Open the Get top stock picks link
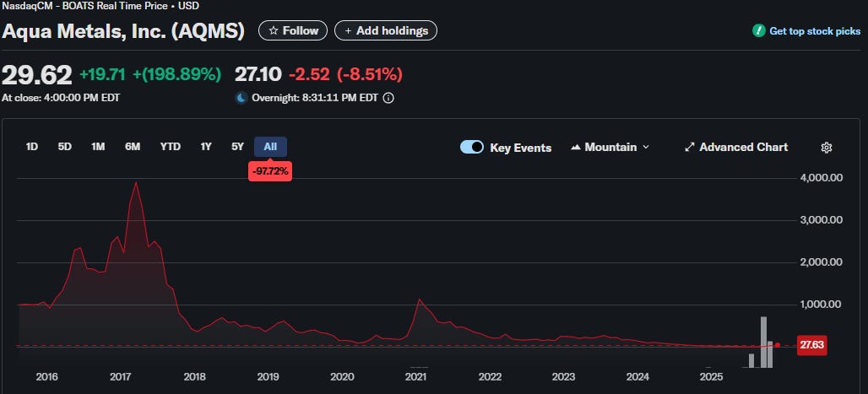The width and height of the screenshot is (868, 394). (x=815, y=31)
